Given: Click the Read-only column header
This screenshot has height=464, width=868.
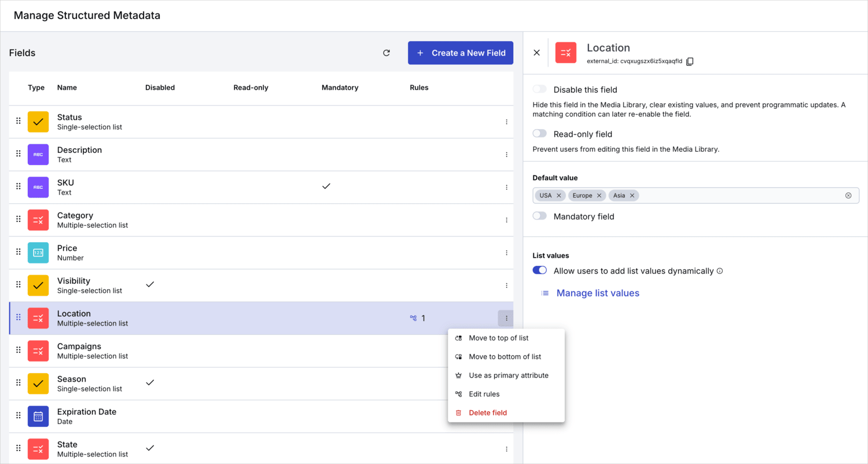Looking at the screenshot, I should 251,87.
